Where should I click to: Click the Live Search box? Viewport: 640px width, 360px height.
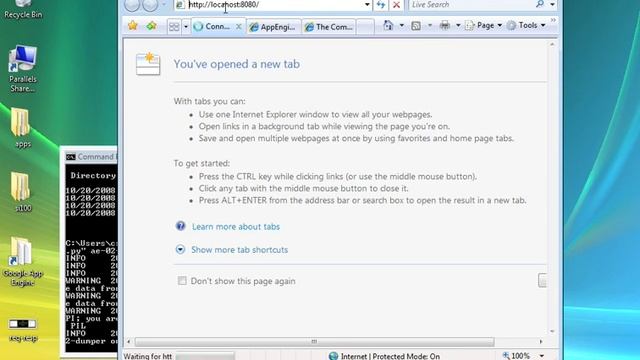click(471, 4)
